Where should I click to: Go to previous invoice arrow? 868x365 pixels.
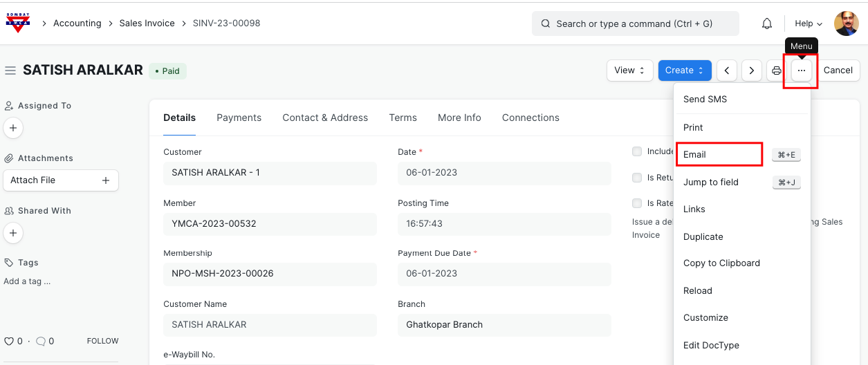pyautogui.click(x=726, y=71)
